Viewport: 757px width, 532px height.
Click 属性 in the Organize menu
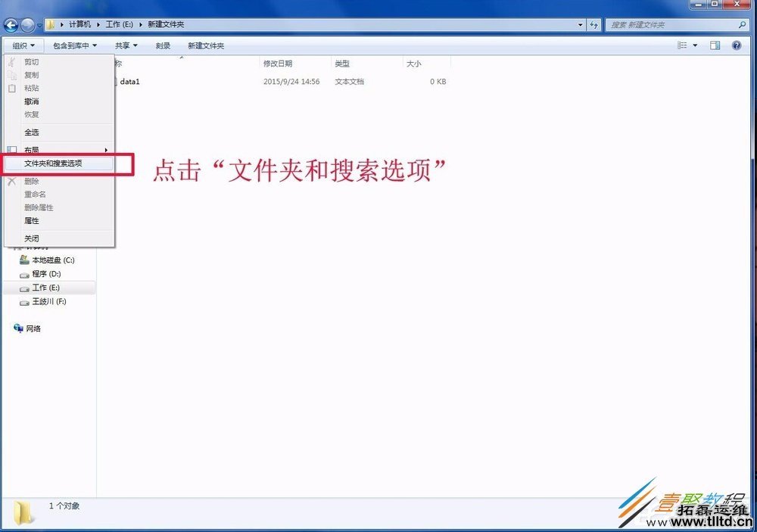pos(31,220)
